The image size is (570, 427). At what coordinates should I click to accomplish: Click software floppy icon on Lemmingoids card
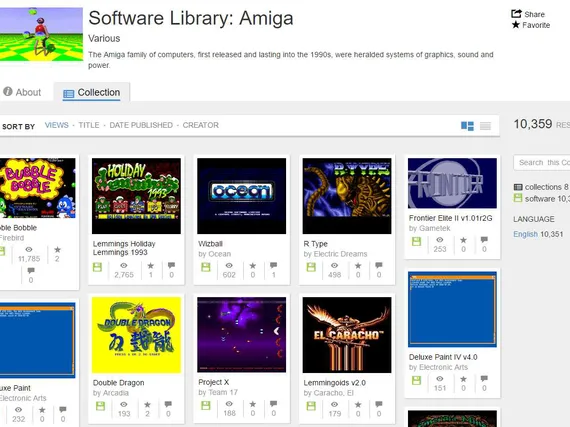coord(311,406)
